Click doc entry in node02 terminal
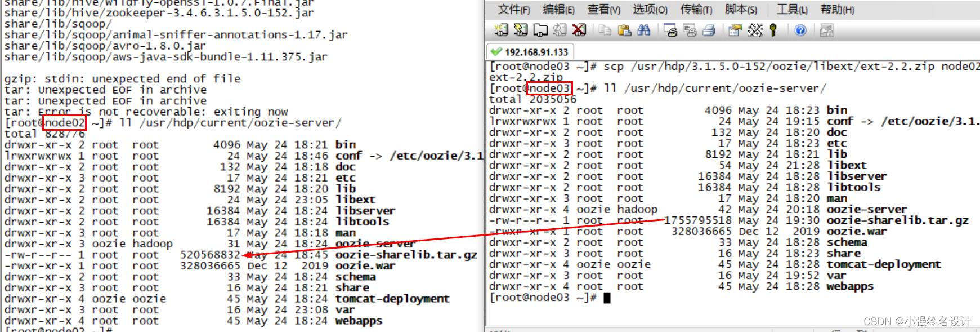The height and width of the screenshot is (332, 980). [x=345, y=167]
